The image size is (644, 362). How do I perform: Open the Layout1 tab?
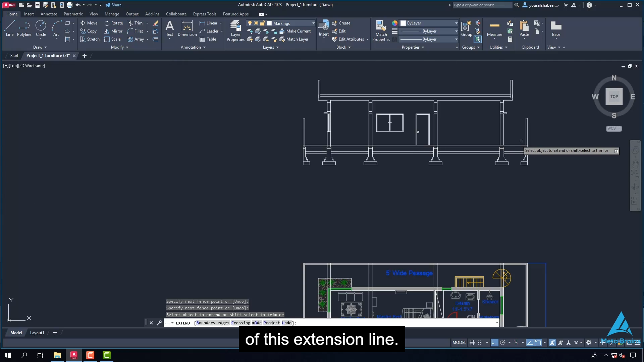37,333
